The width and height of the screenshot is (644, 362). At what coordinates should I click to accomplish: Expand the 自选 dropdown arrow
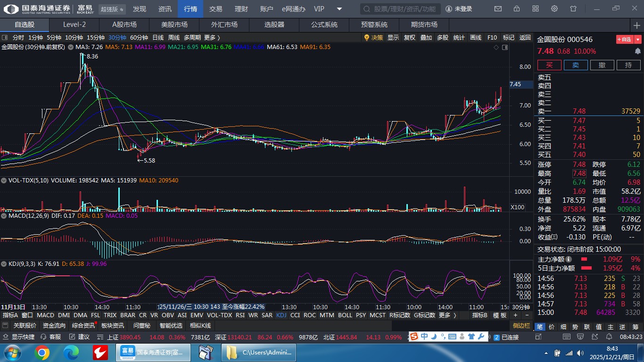click(x=638, y=40)
